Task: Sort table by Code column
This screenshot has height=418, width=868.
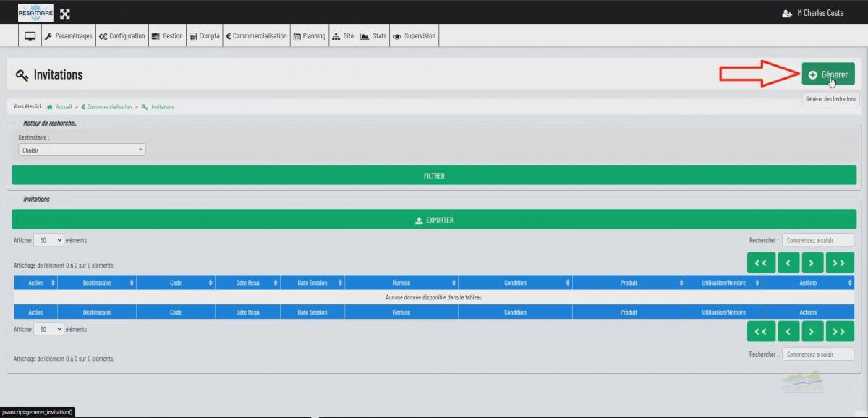Action: (x=176, y=283)
